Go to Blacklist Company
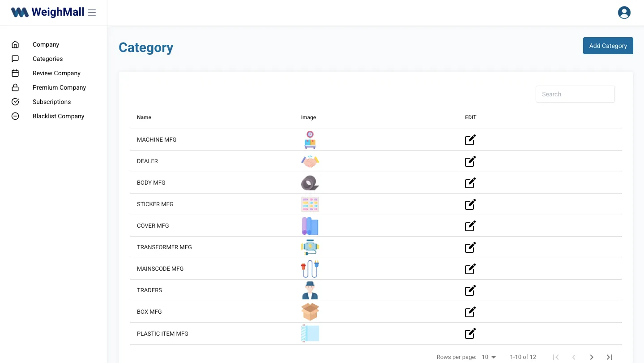Image resolution: width=644 pixels, height=363 pixels. click(x=58, y=116)
